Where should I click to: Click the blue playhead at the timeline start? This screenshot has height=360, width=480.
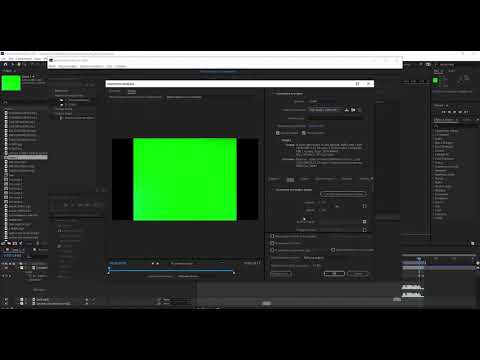pyautogui.click(x=109, y=269)
